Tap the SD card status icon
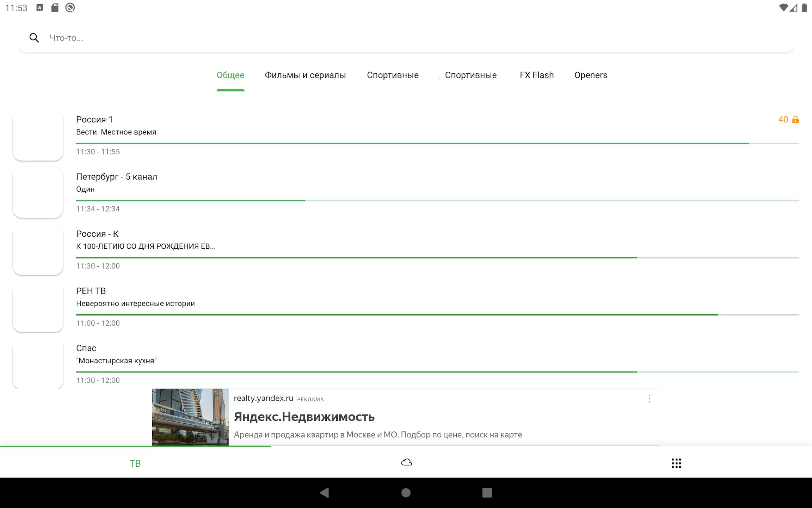Screen dimensions: 812x508 click(x=55, y=8)
